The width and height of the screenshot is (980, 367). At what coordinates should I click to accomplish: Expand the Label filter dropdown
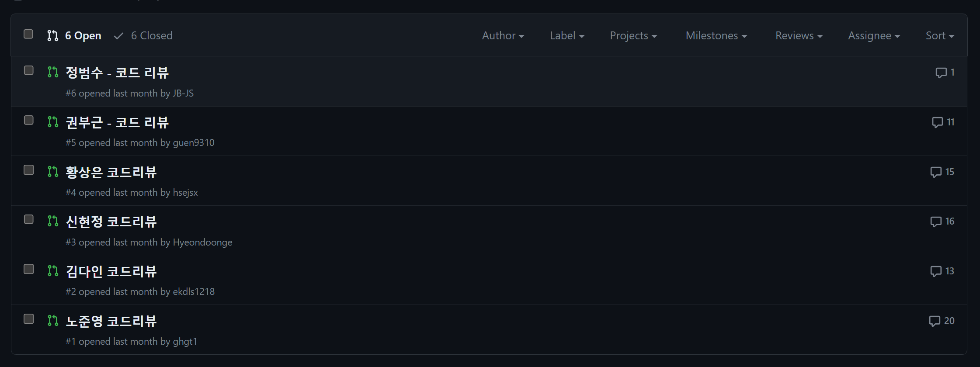(567, 36)
